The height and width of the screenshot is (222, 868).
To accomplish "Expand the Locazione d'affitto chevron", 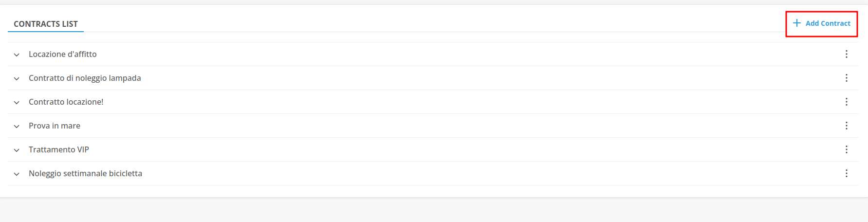I will [17, 55].
